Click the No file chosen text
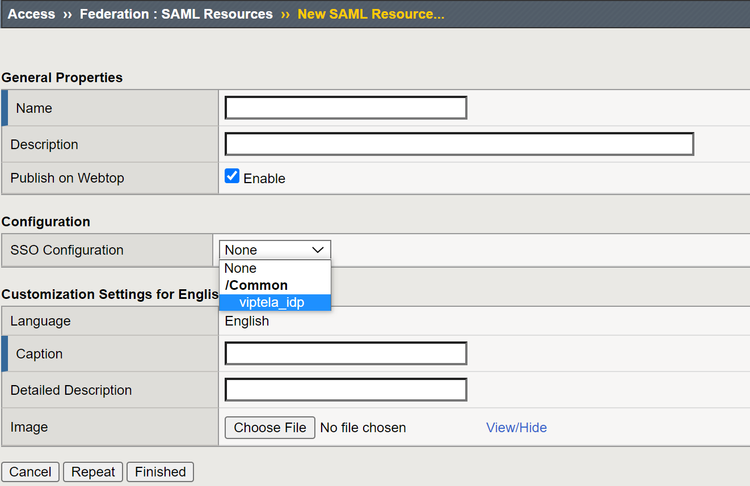This screenshot has width=750, height=486. [363, 427]
